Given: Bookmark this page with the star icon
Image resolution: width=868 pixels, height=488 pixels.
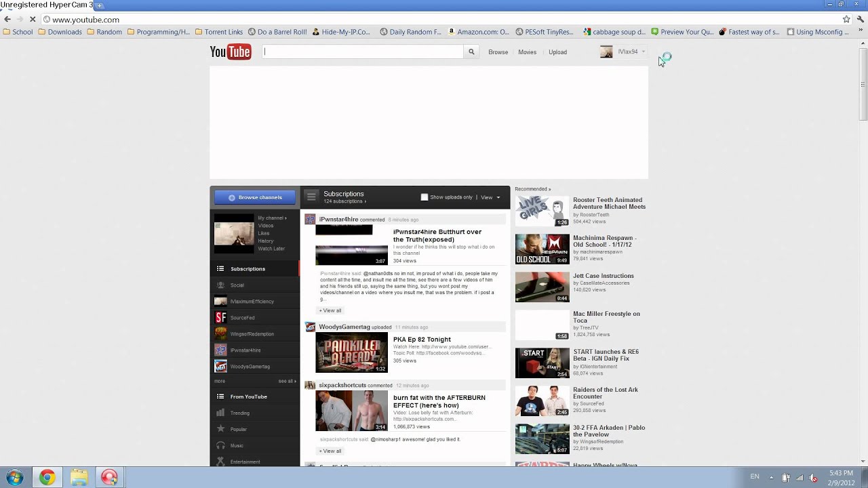Looking at the screenshot, I should pos(846,20).
